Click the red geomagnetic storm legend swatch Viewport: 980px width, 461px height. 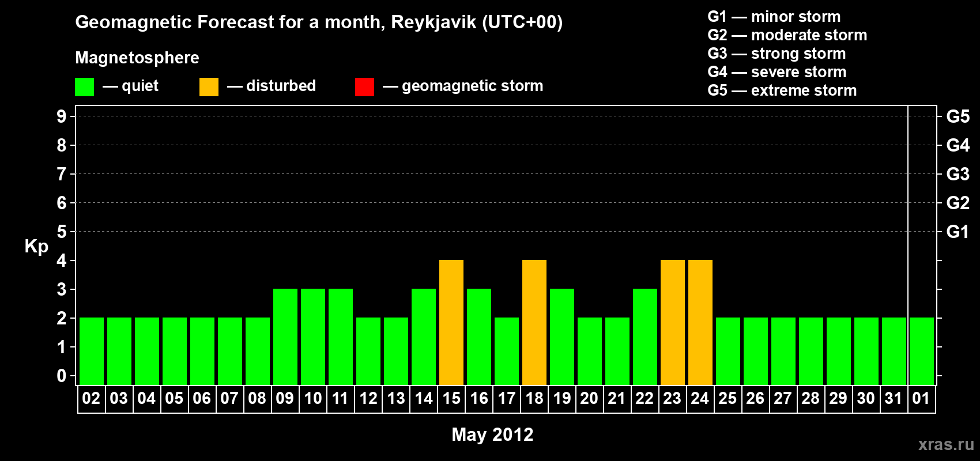tap(364, 87)
